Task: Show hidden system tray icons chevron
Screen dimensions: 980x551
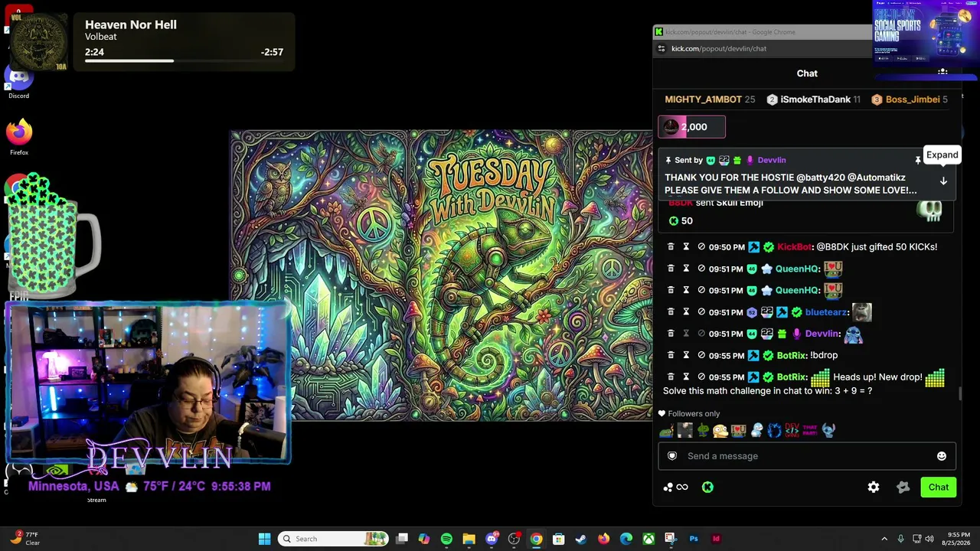Action: click(x=884, y=539)
